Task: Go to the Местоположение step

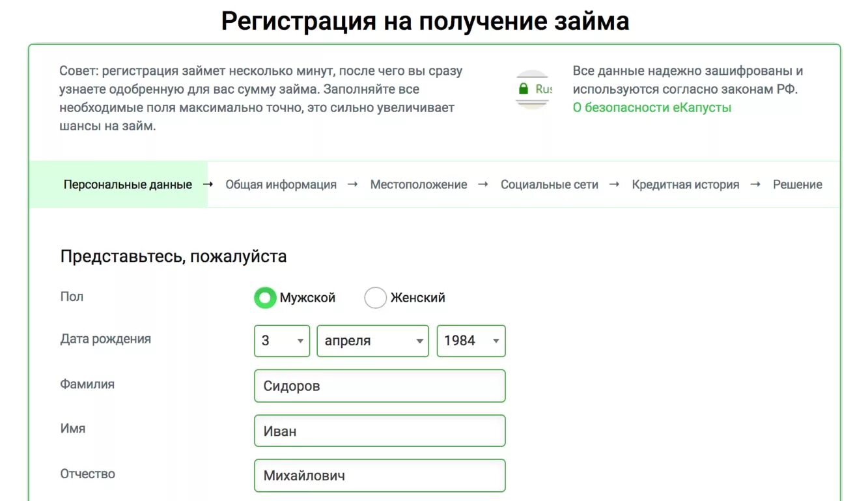Action: (x=419, y=184)
